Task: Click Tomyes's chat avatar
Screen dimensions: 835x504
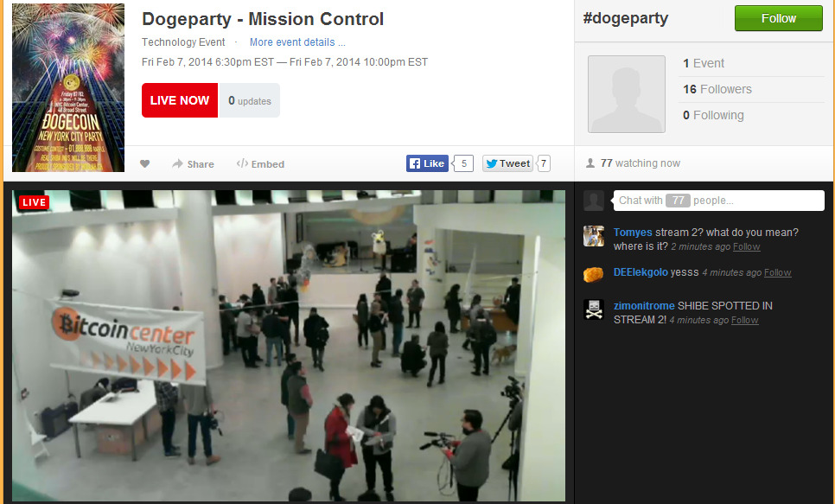Action: (594, 236)
